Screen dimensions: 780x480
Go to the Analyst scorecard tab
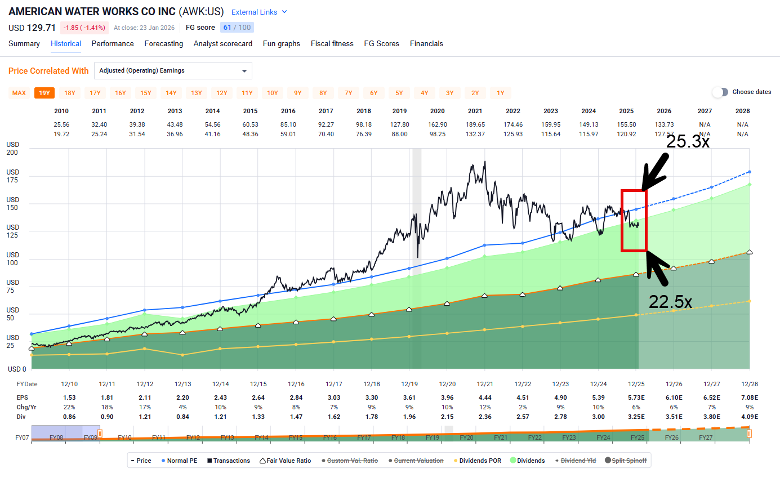(225, 44)
